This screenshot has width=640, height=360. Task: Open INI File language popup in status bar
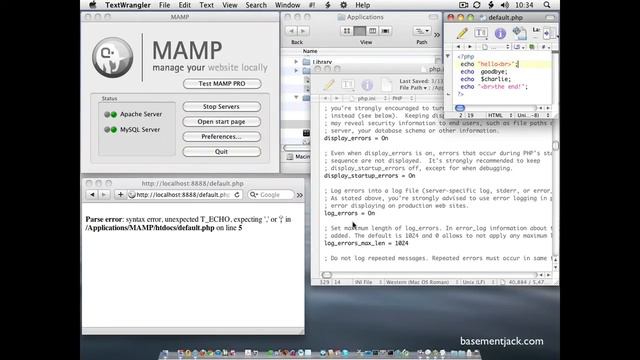click(x=368, y=282)
